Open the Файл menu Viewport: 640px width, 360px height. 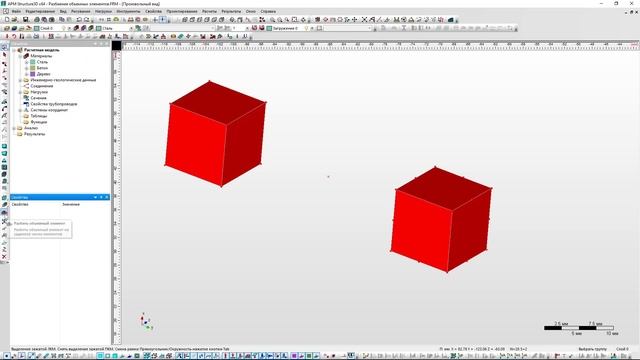16,11
